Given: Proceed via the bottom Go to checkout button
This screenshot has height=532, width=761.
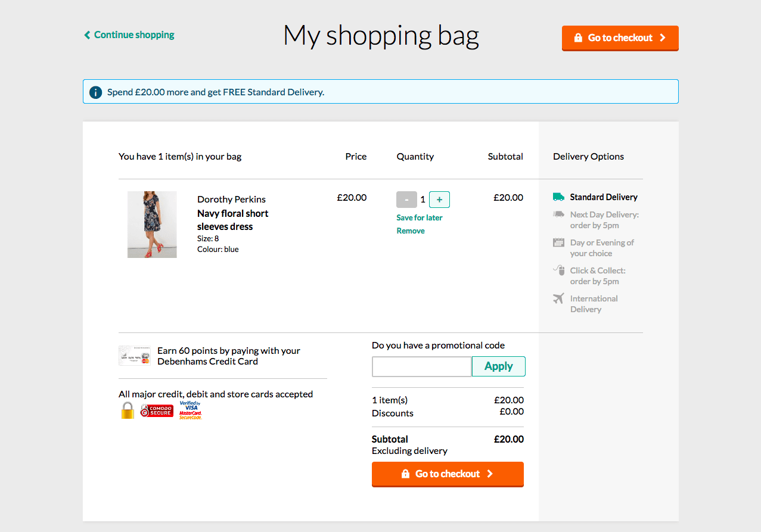Looking at the screenshot, I should [x=448, y=474].
